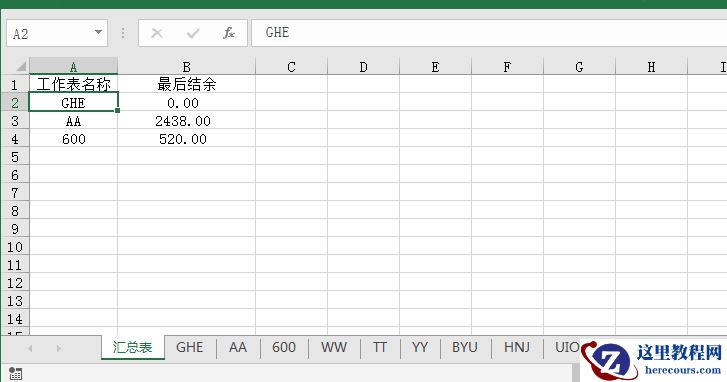Click cell A2 containing GHE
727x382 pixels.
pyautogui.click(x=73, y=102)
